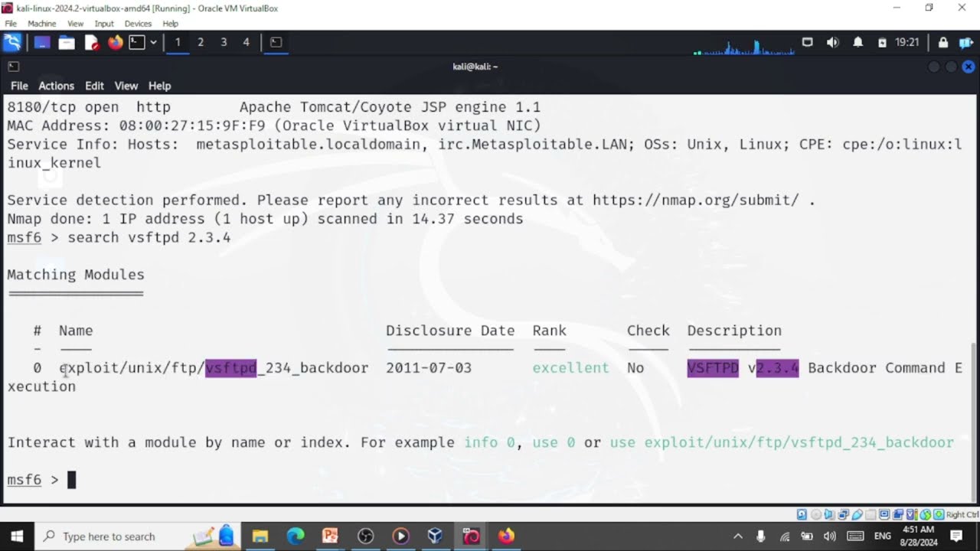The height and width of the screenshot is (551, 980).
Task: Open the Kali applications menu icon
Action: point(12,42)
